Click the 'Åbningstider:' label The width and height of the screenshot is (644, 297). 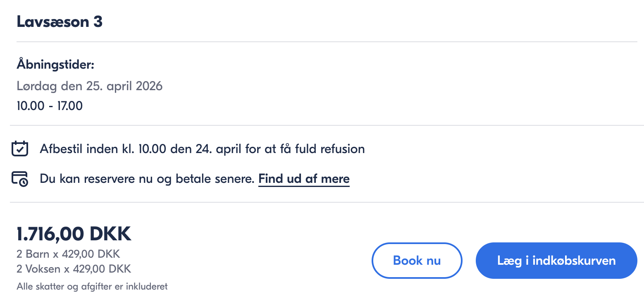55,65
